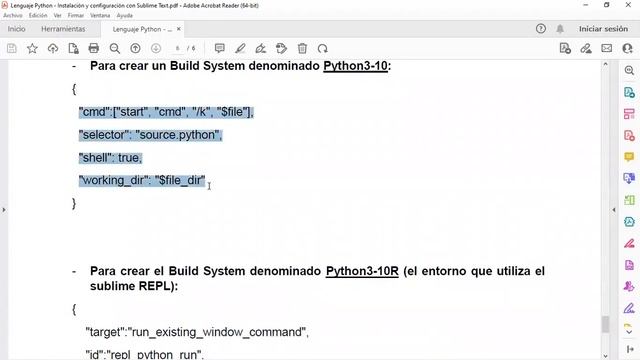Click the magnifier find text icon

[115, 49]
